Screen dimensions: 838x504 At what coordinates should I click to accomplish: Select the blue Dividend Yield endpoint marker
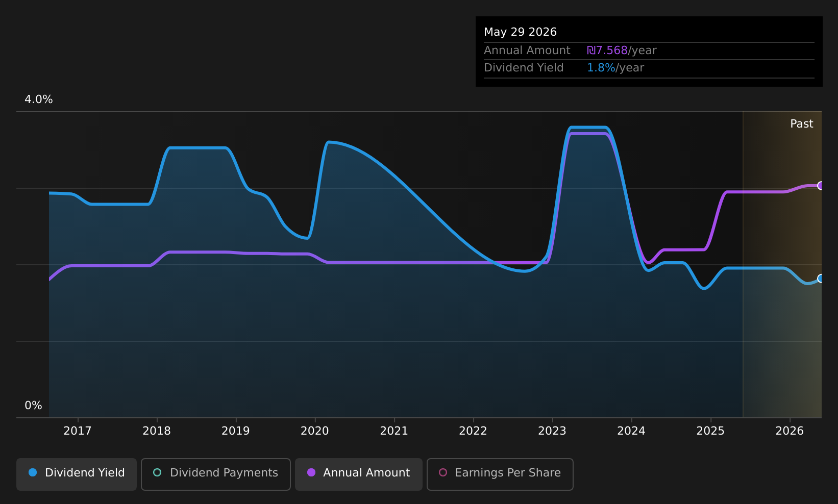click(821, 279)
